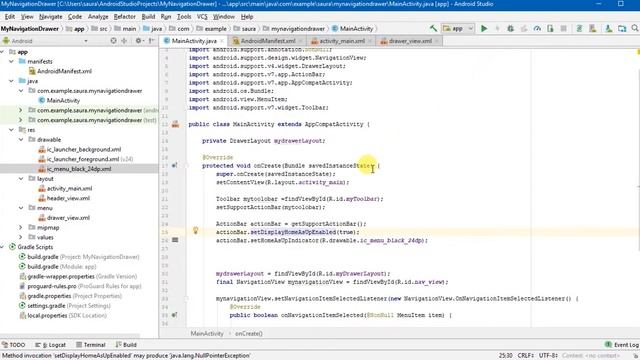Click the CRLF line separator indicator
This screenshot has width=640, height=360.
tap(526, 356)
